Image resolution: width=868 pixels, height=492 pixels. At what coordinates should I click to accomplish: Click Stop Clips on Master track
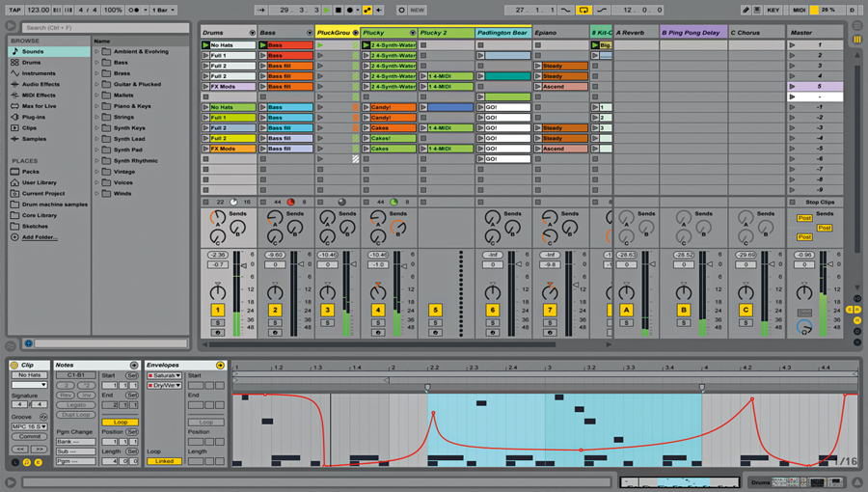coord(819,202)
